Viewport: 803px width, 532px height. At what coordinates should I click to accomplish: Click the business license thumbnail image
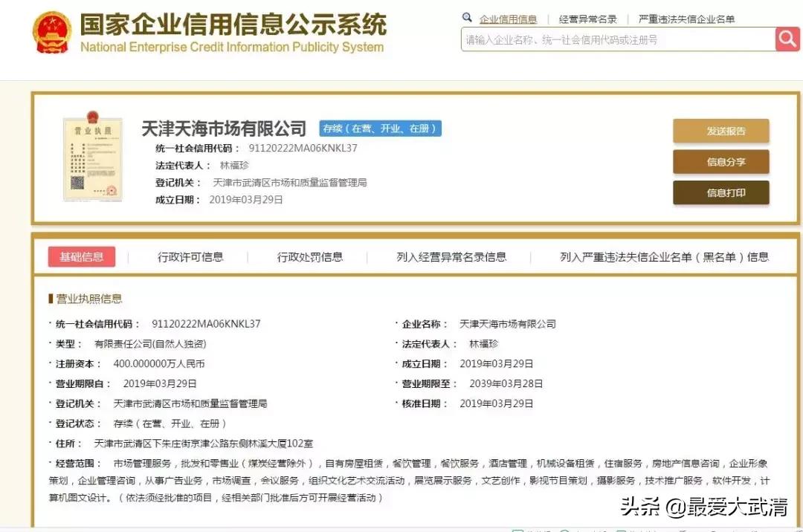(x=92, y=158)
